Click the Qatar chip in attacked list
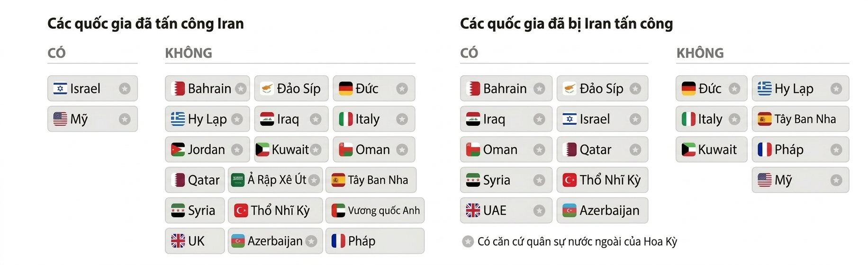The image size is (868, 265). [602, 150]
